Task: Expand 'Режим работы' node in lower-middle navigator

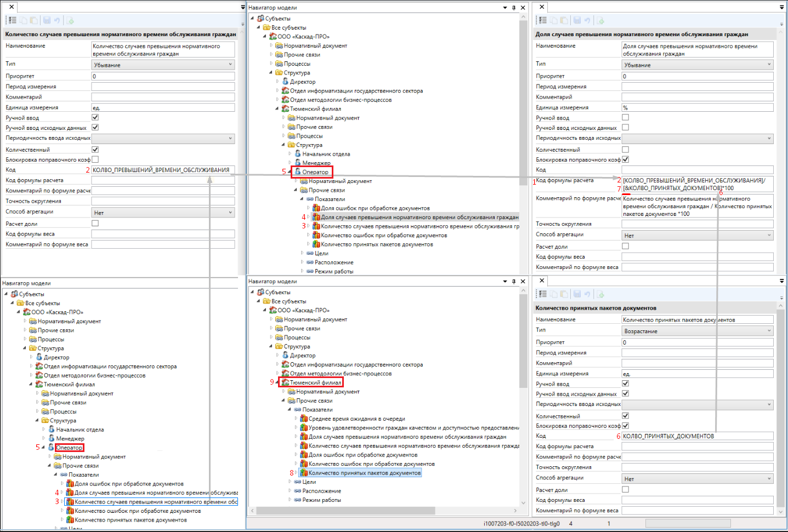Action: point(290,500)
